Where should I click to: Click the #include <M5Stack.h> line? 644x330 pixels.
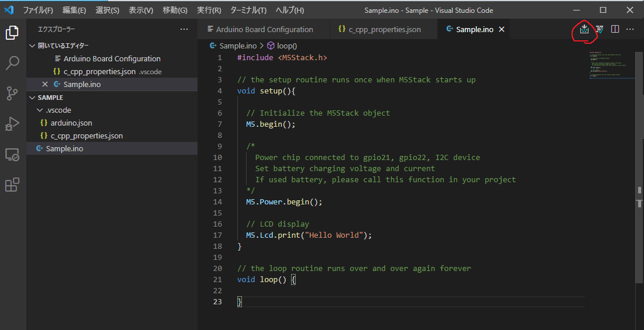(282, 57)
